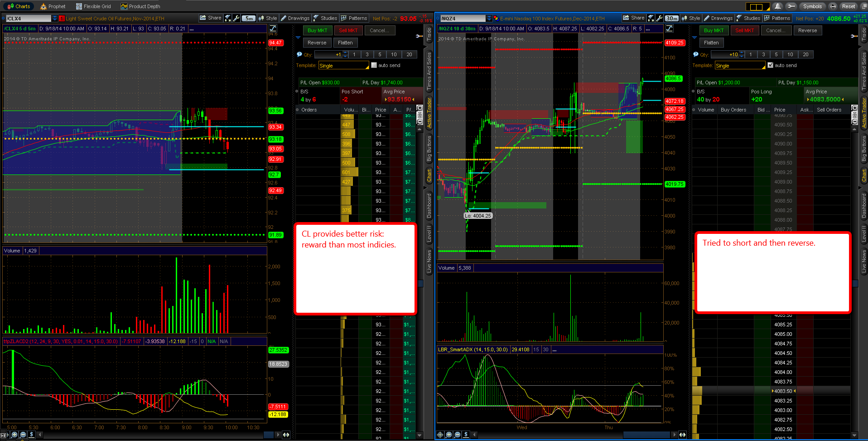868x441 pixels.
Task: Click Reverse in the CL trader panel
Action: click(x=317, y=43)
